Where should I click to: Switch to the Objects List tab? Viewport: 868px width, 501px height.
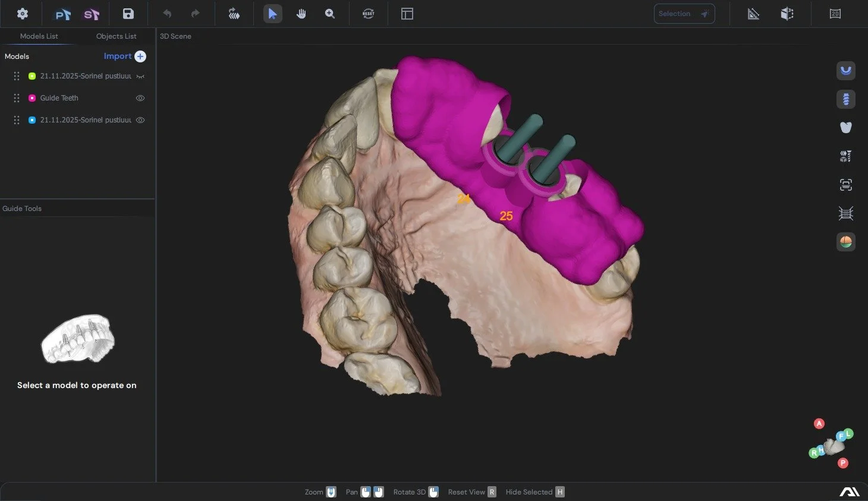(116, 36)
